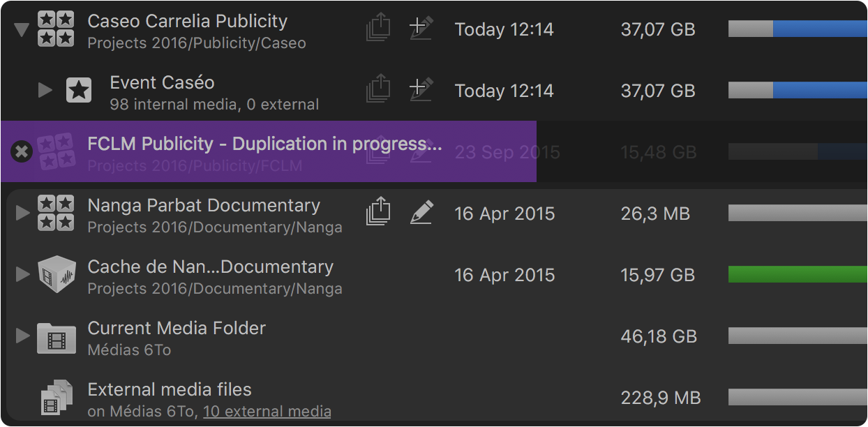Select the Nanga Parbat Documentary title
This screenshot has height=427, width=868.
[x=204, y=206]
